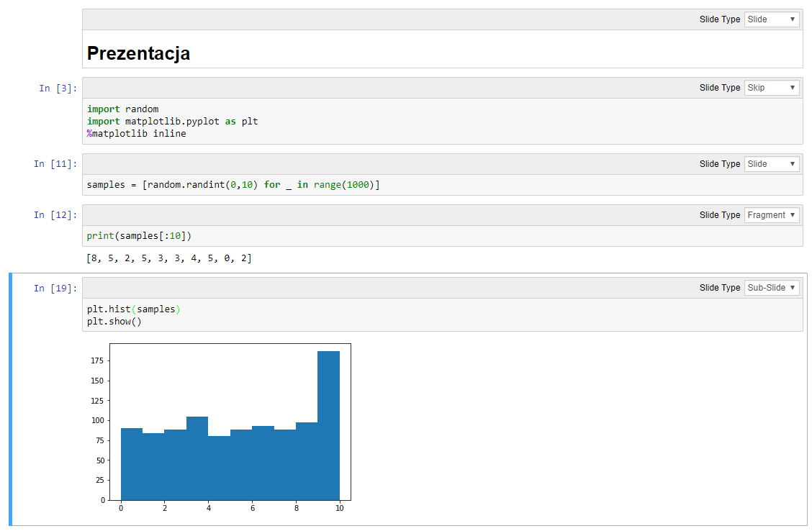Click the tallest histogram bar
Image resolution: width=812 pixels, height=531 pixels.
pyautogui.click(x=328, y=425)
